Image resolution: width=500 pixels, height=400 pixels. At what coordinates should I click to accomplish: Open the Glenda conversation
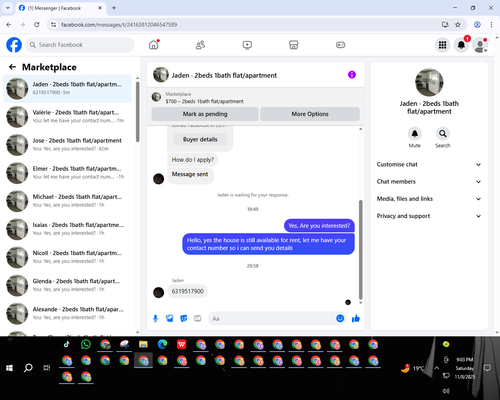pyautogui.click(x=68, y=285)
